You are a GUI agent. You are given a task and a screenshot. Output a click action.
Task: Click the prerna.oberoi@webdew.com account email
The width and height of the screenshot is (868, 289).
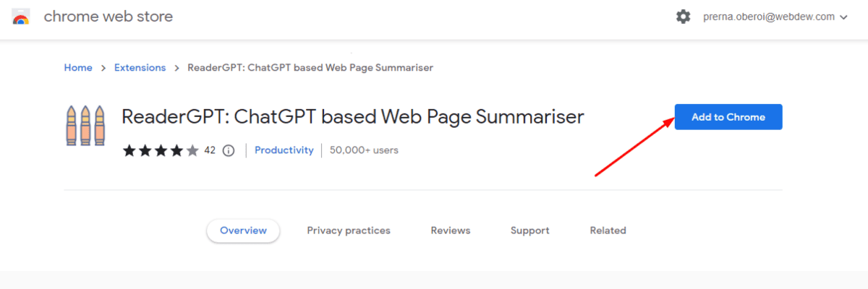(x=769, y=17)
